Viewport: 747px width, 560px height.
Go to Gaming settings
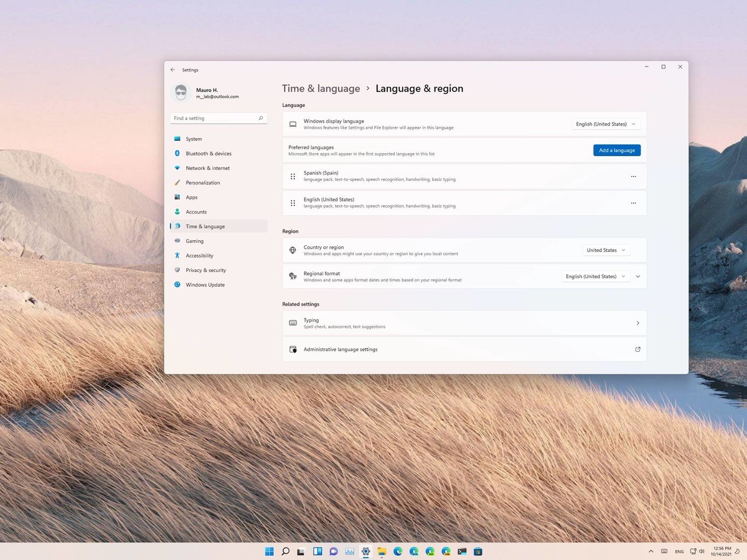pyautogui.click(x=218, y=241)
